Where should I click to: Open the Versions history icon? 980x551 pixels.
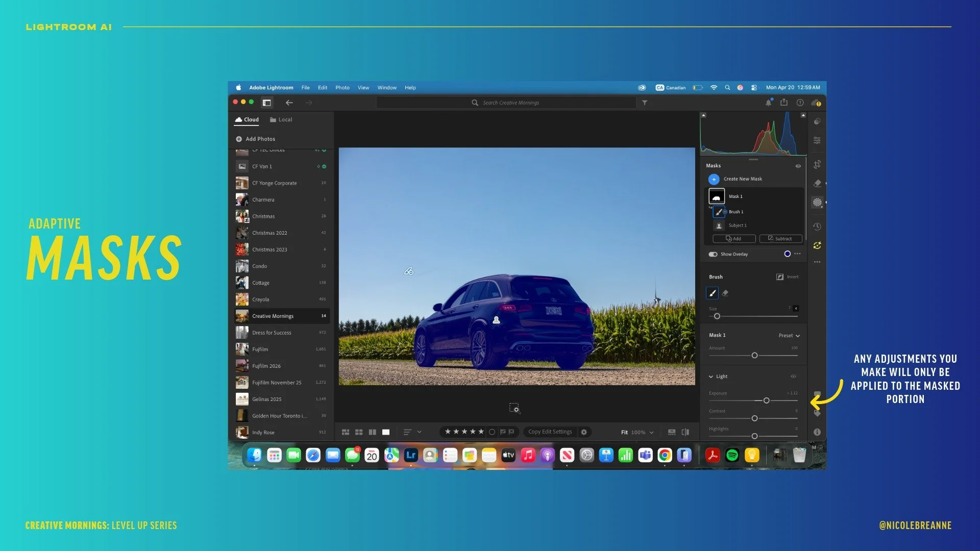point(817,227)
